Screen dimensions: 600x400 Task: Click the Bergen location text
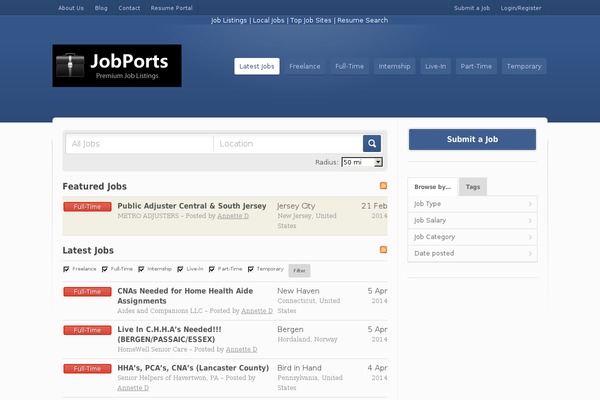click(290, 330)
